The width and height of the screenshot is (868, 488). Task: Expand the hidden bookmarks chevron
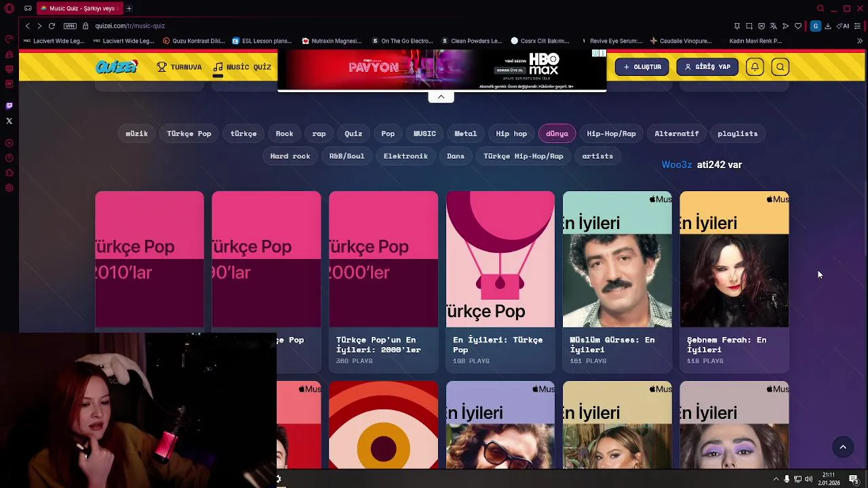click(860, 41)
